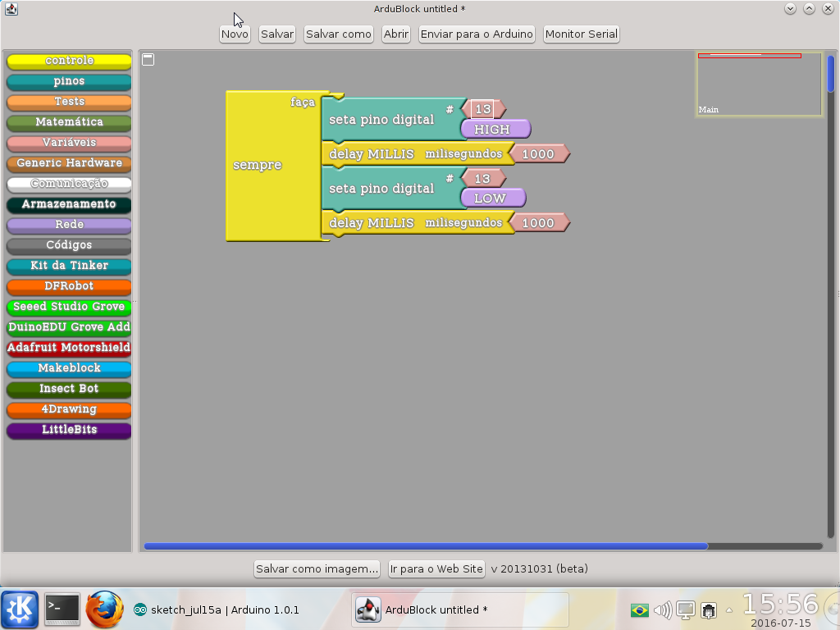Click the Salvar button
840x630 pixels.
pos(277,34)
